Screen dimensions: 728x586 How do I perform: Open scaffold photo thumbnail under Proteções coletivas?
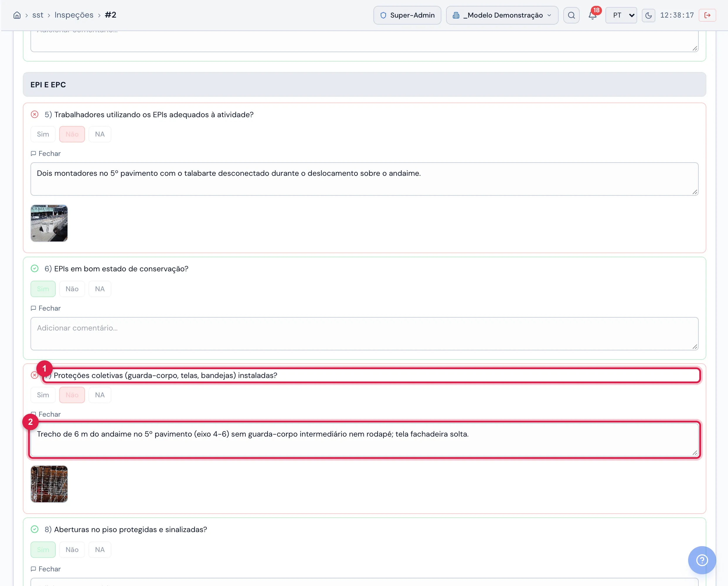(x=49, y=484)
